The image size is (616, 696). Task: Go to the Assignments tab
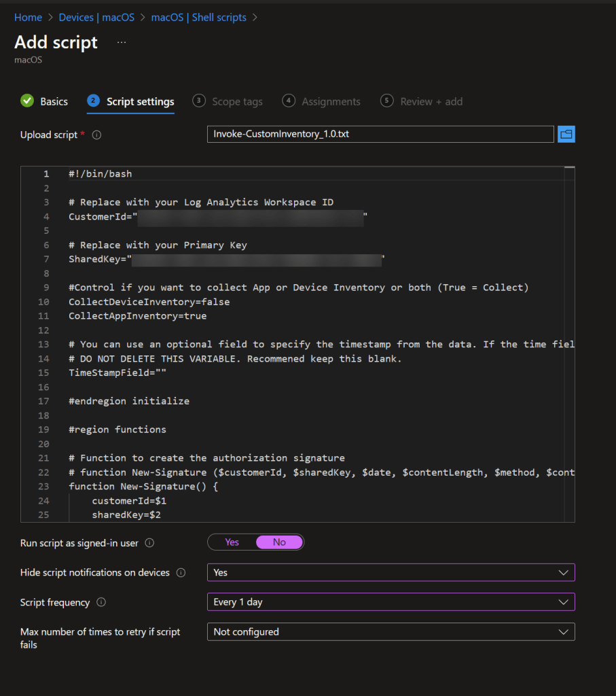tap(331, 102)
